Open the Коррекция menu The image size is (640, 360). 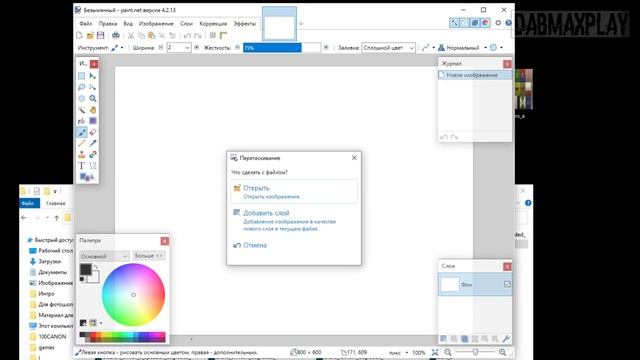213,24
